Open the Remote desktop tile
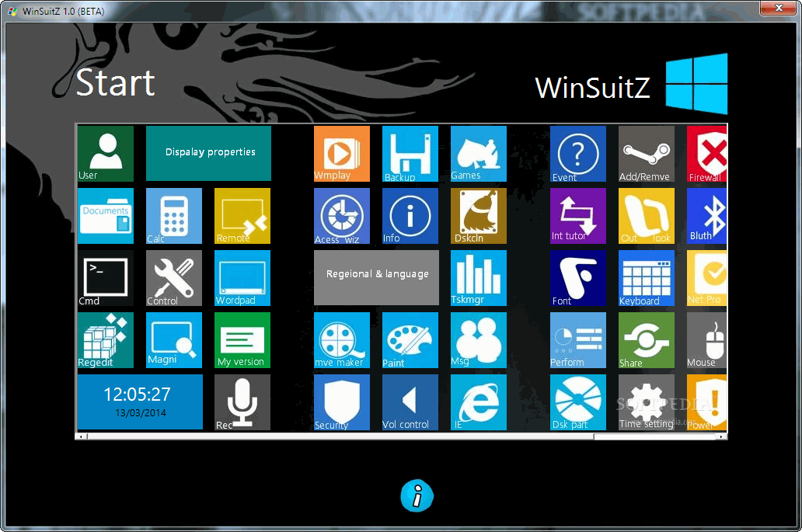The height and width of the screenshot is (532, 802). tap(242, 216)
